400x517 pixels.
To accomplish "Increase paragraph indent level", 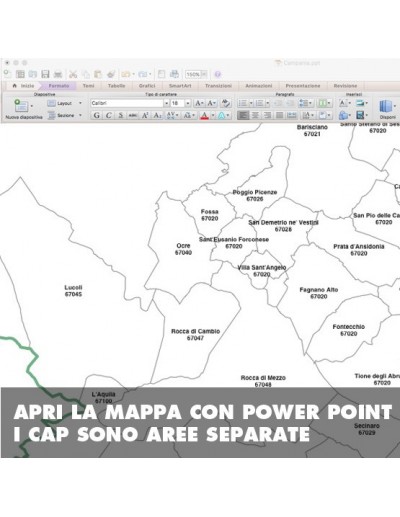I will coord(290,103).
